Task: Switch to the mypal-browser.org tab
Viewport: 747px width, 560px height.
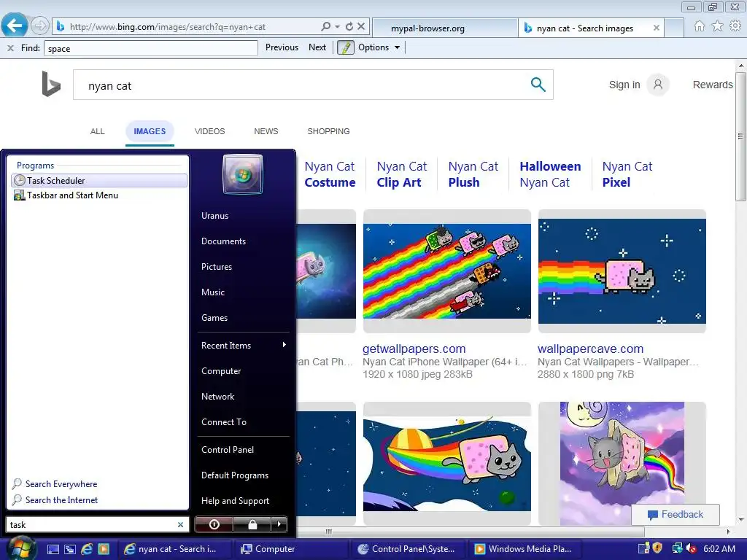Action: 445,28
